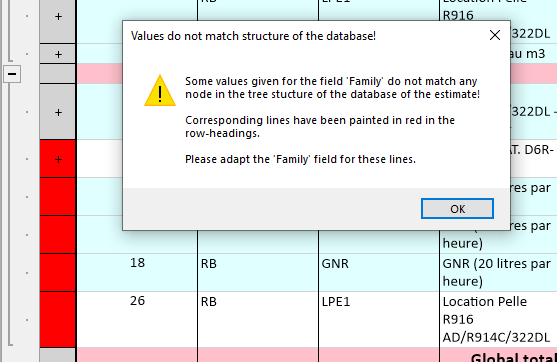Click the dialog title 'Values do not match structure'
Screen dimensions: 557x362
pos(253,36)
